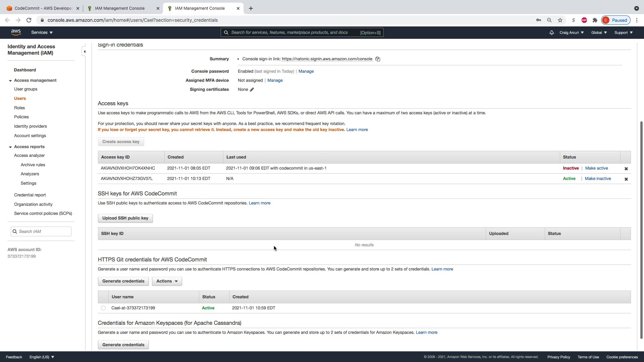Viewport: 644px width, 362px height.
Task: Make the first access key active
Action: point(596,168)
